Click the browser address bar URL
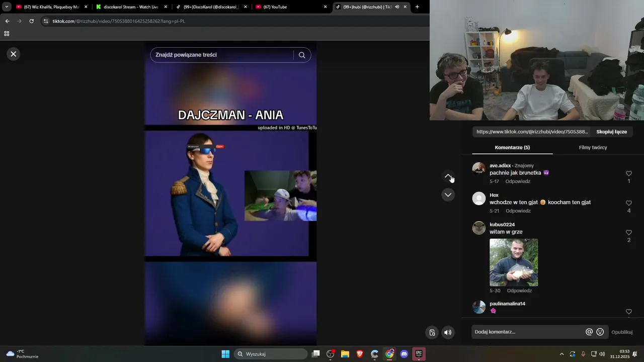644x362 pixels. 119,21
